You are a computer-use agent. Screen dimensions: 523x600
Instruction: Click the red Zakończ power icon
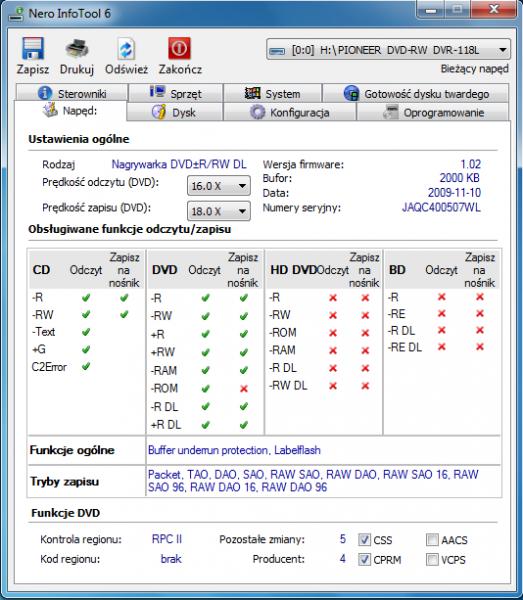coord(179,48)
